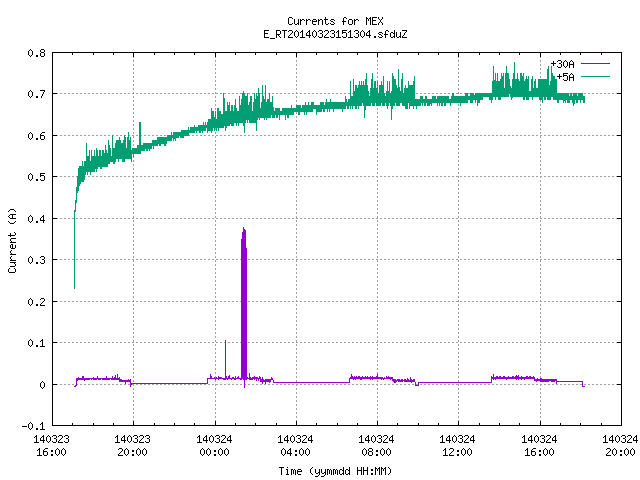
Task: Click the 140324 08:00 time tick label
Action: (x=376, y=446)
